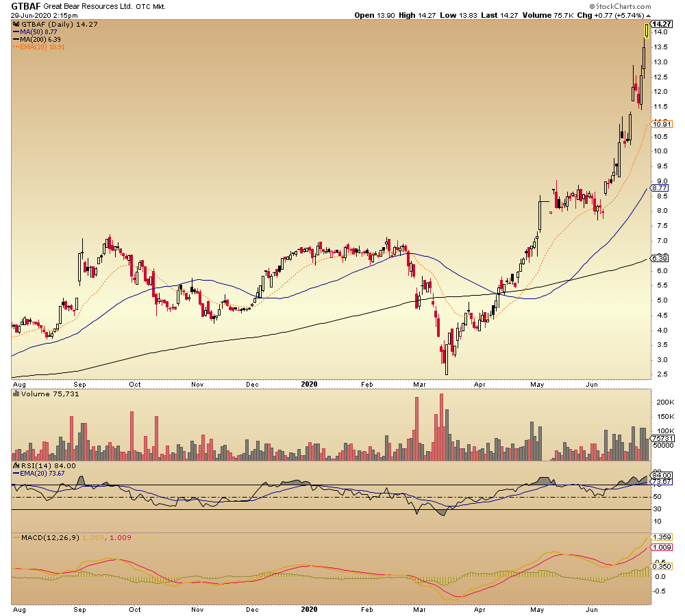Click the 8.77 MA(50) tag on the price axis

(660, 188)
